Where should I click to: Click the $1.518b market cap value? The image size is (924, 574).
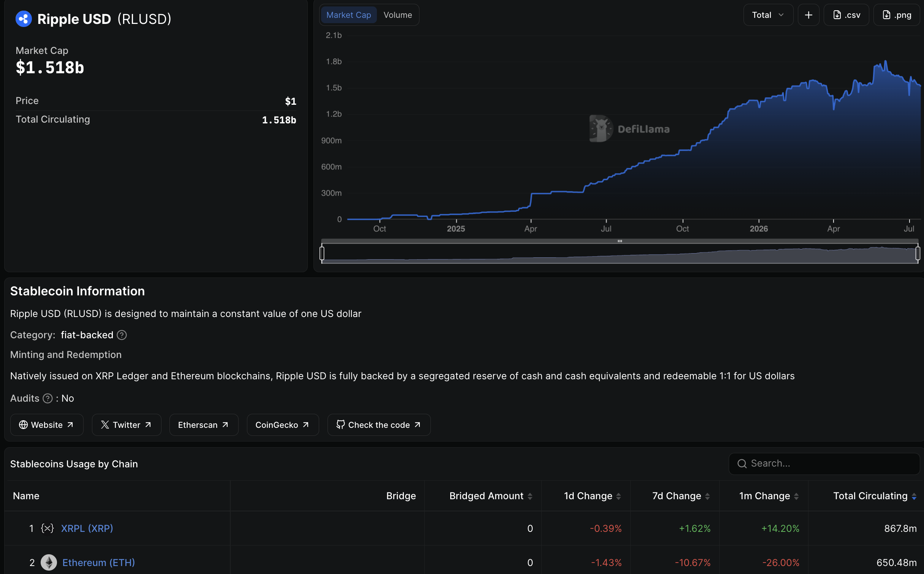point(50,68)
